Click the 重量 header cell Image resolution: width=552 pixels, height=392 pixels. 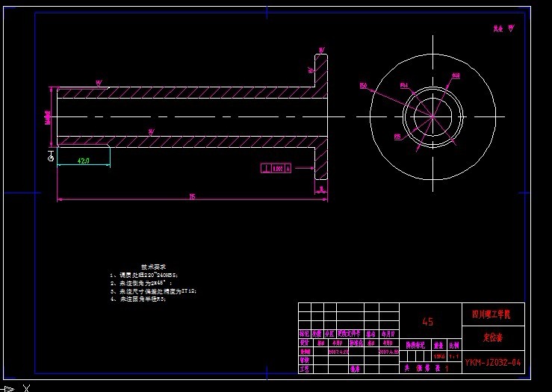438,346
